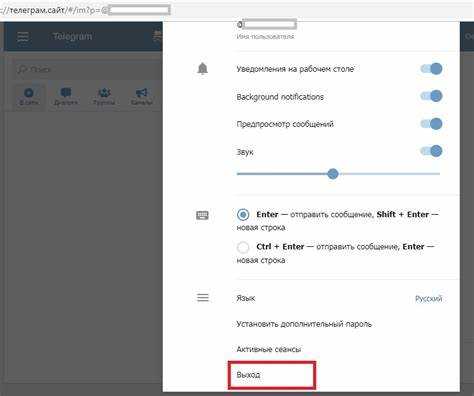Open Установить дополнительный пароль
474x396 pixels.
(x=304, y=324)
